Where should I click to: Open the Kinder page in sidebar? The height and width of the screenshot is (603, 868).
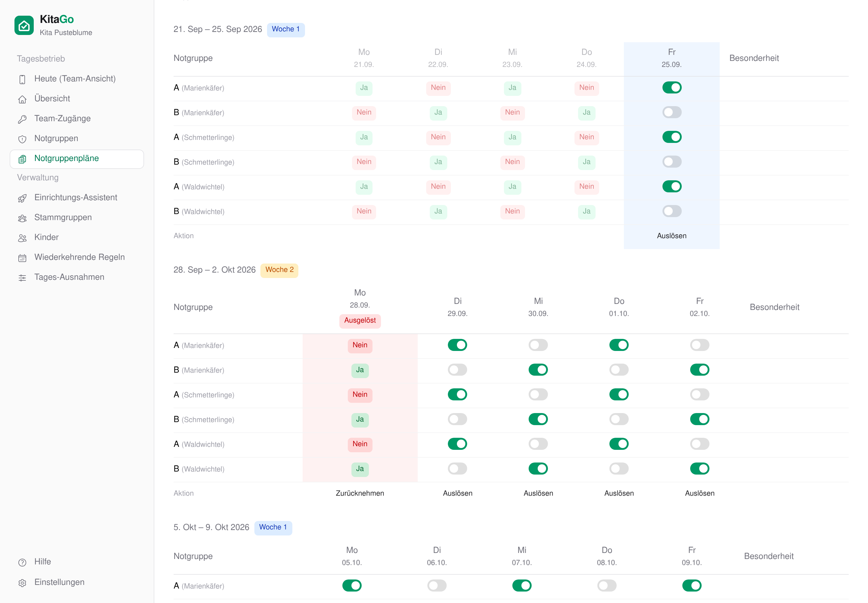77,237
